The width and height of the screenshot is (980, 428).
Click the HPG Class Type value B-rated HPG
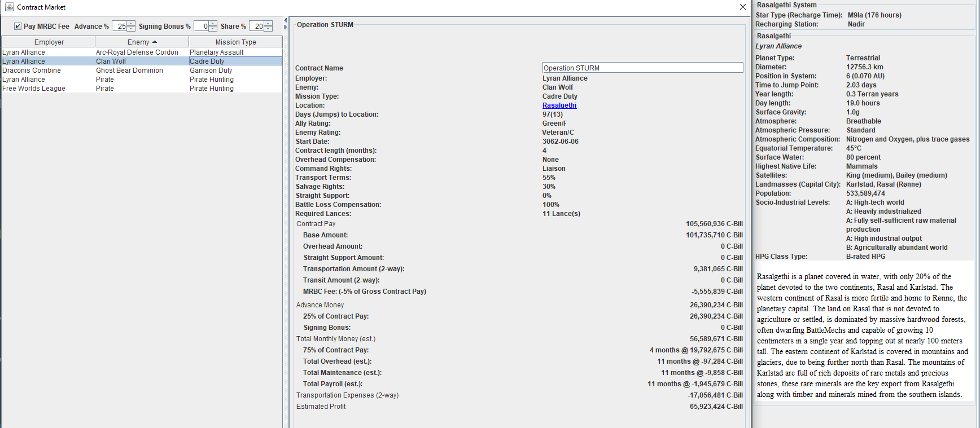865,257
